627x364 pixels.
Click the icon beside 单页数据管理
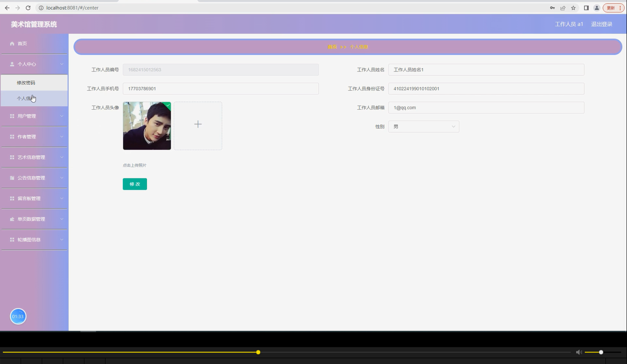(12, 219)
